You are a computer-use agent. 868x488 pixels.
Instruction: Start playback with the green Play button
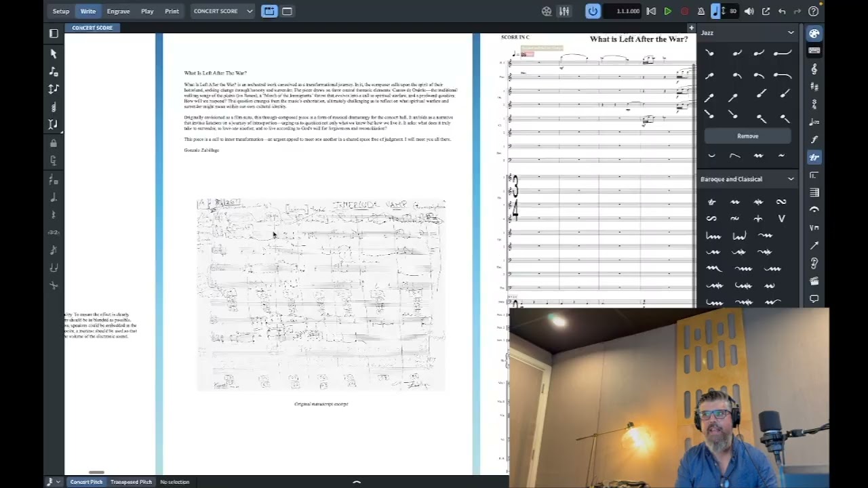(x=668, y=11)
